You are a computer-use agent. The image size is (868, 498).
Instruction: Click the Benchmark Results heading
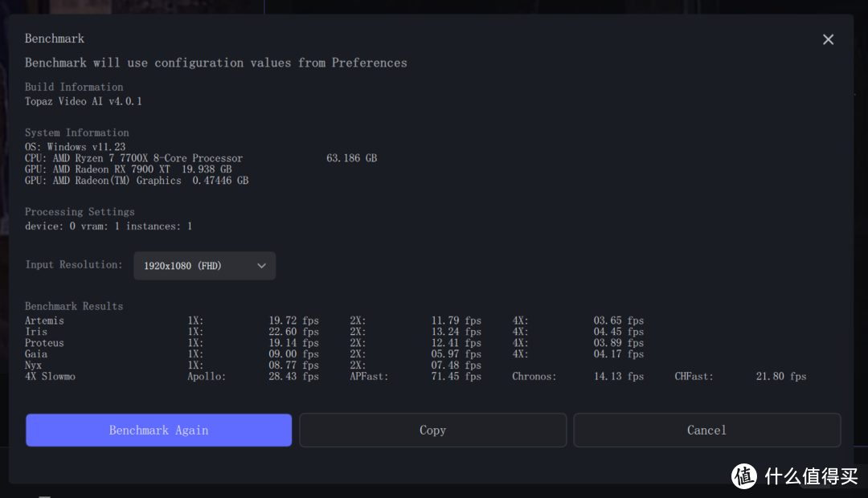coord(74,306)
